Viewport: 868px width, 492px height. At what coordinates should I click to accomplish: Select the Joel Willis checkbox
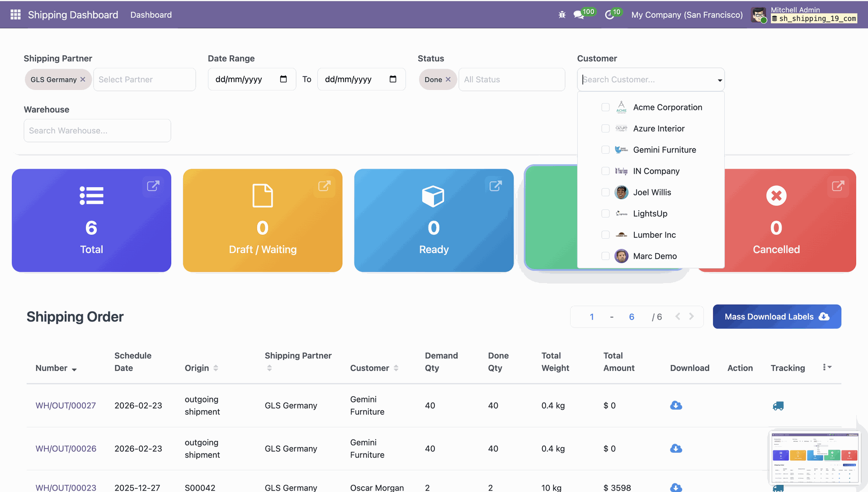(x=605, y=192)
